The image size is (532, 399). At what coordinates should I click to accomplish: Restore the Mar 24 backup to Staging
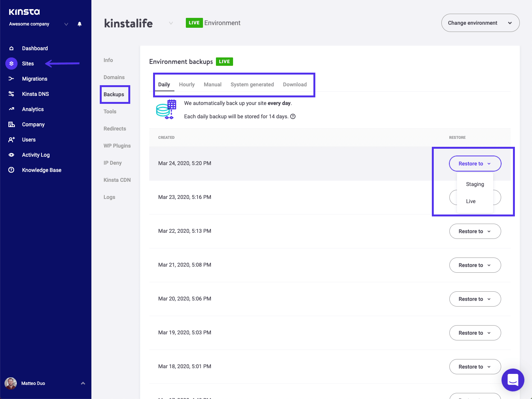474,184
